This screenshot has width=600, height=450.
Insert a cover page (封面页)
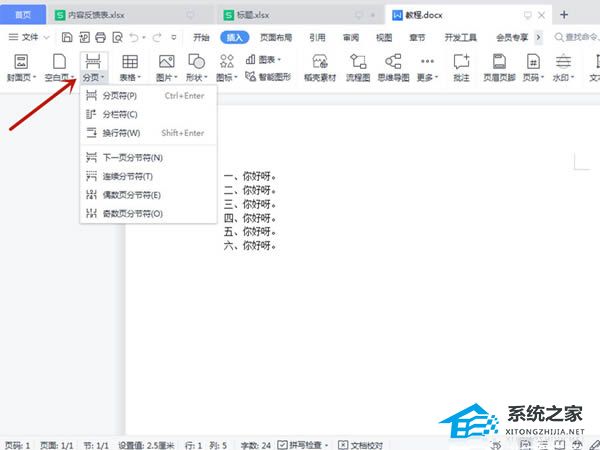pos(21,67)
